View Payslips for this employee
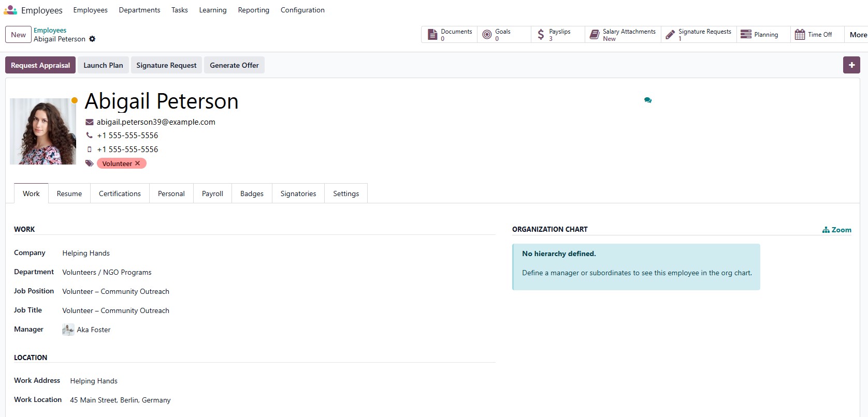 pos(558,35)
